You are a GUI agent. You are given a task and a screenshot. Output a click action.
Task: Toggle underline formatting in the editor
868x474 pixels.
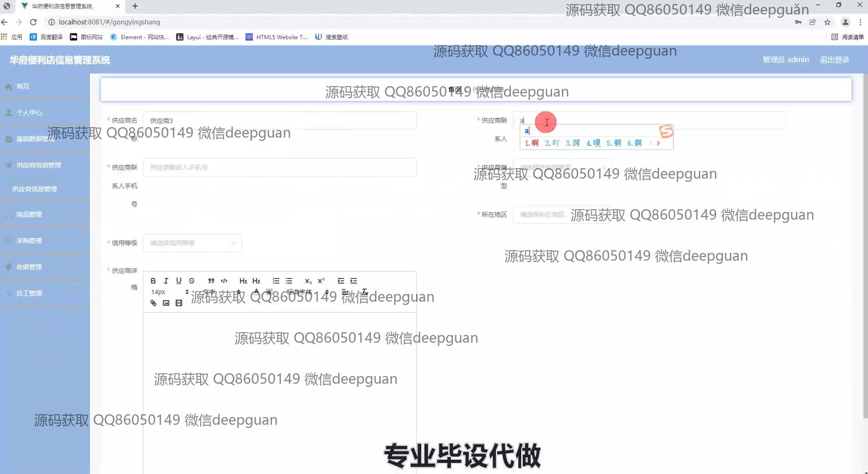[179, 281]
